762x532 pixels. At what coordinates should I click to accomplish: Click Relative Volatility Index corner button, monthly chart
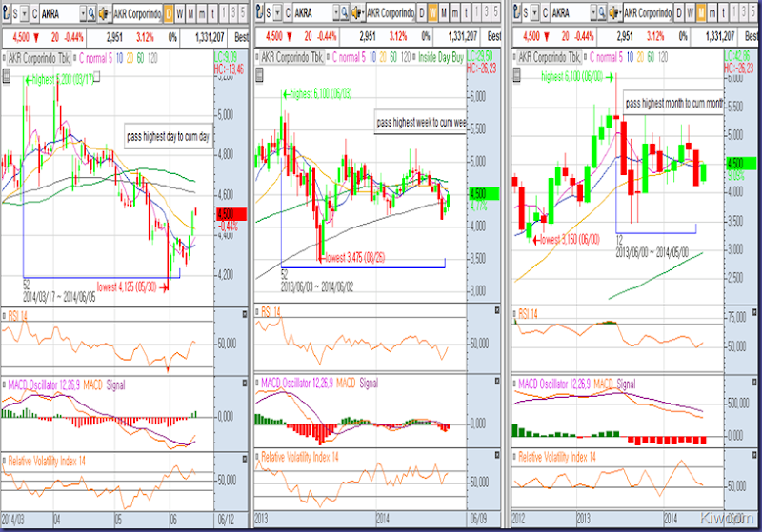pyautogui.click(x=754, y=455)
